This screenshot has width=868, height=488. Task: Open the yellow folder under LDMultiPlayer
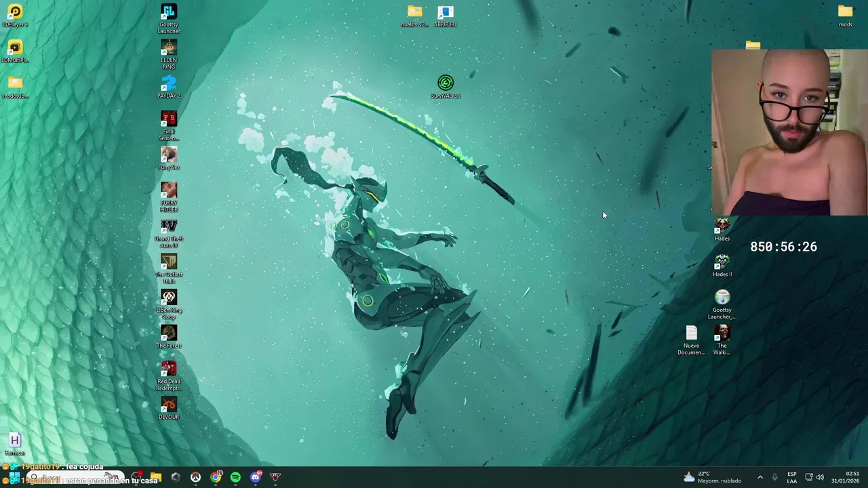15,87
